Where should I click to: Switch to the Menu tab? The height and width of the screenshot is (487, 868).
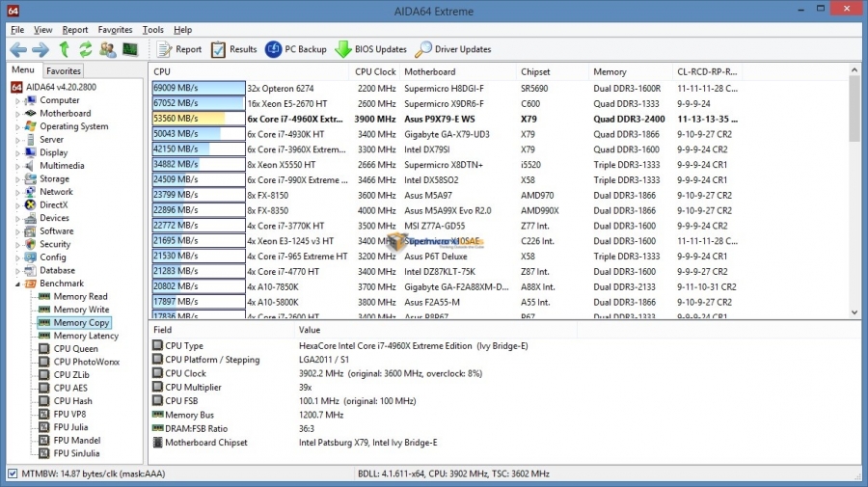(23, 69)
